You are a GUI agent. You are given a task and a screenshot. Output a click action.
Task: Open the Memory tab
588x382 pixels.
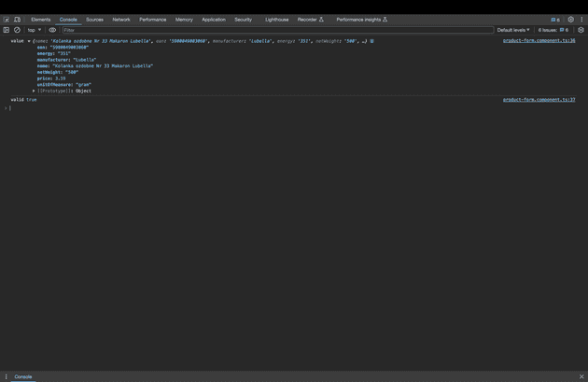click(x=184, y=20)
